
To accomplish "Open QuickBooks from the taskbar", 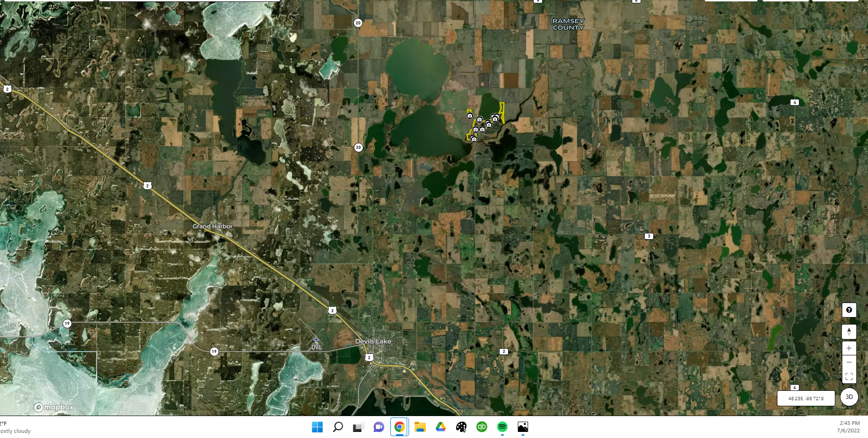I will pos(481,427).
